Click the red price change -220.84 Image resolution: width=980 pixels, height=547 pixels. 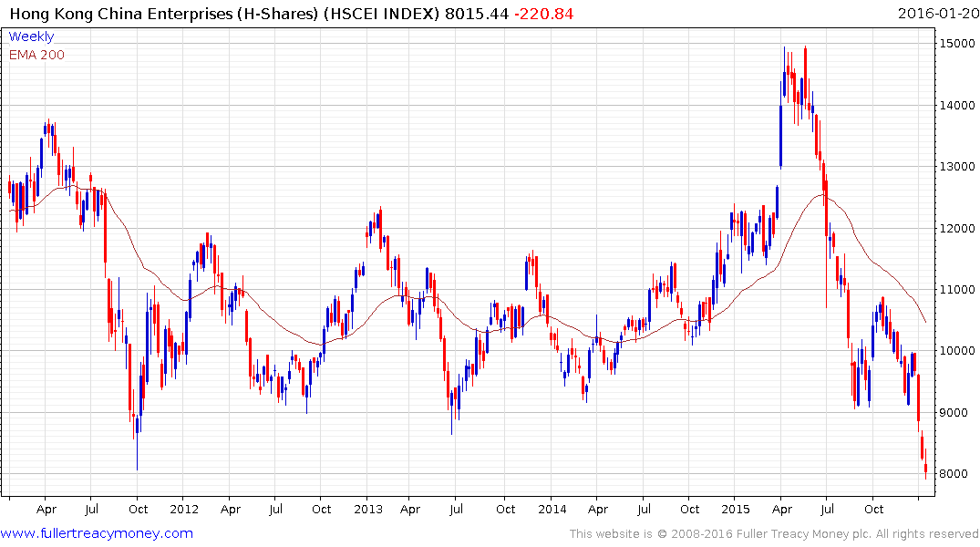[544, 13]
